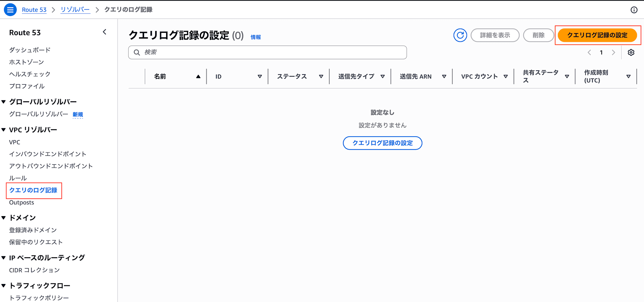The image size is (644, 302).
Task: Click the refresh icon to reload settings list
Action: coord(460,35)
